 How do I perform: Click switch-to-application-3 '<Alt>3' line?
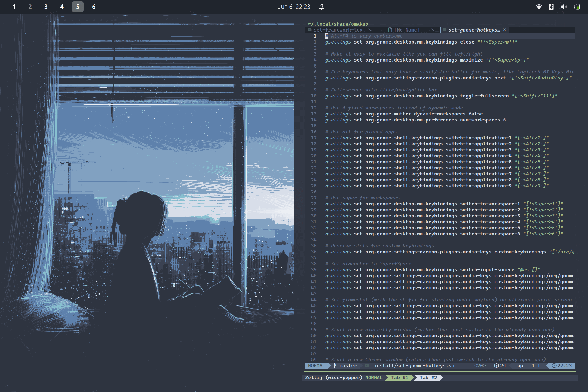point(437,150)
